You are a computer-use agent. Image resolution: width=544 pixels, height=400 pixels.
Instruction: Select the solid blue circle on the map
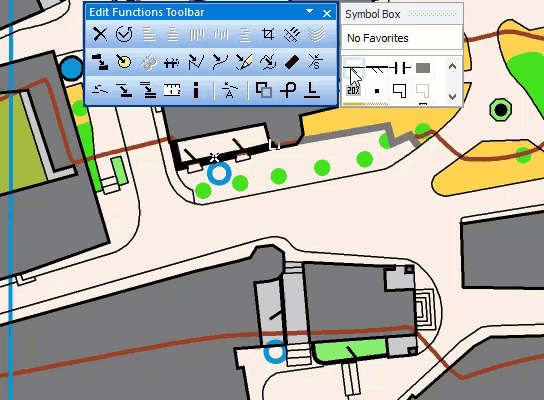(x=71, y=68)
